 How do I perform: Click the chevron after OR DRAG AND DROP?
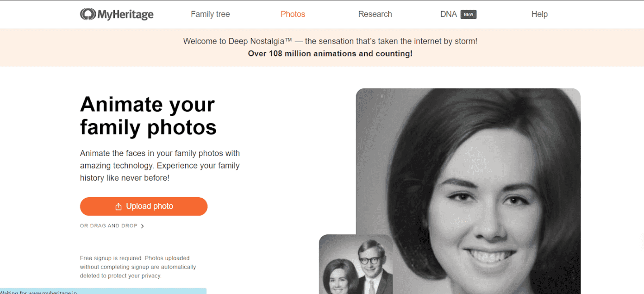click(143, 226)
